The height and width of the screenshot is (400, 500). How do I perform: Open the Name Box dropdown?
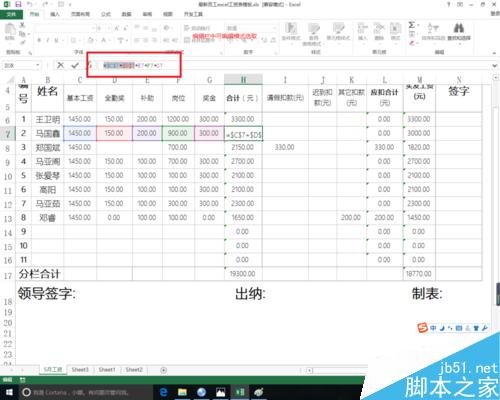click(38, 65)
